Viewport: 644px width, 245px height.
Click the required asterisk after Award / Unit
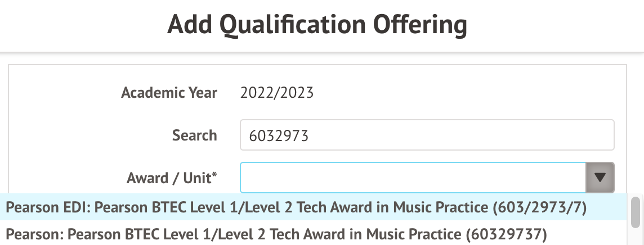pos(214,175)
